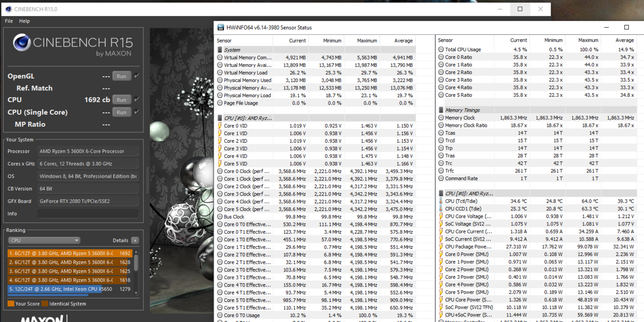Viewport: 644px width, 322px height.
Task: Click the System section drive icon
Action: tap(219, 50)
